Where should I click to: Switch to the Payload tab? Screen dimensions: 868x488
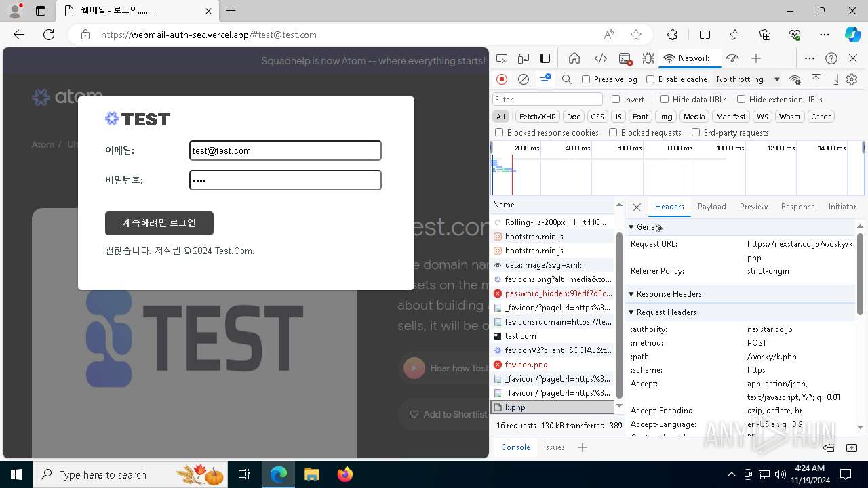712,207
